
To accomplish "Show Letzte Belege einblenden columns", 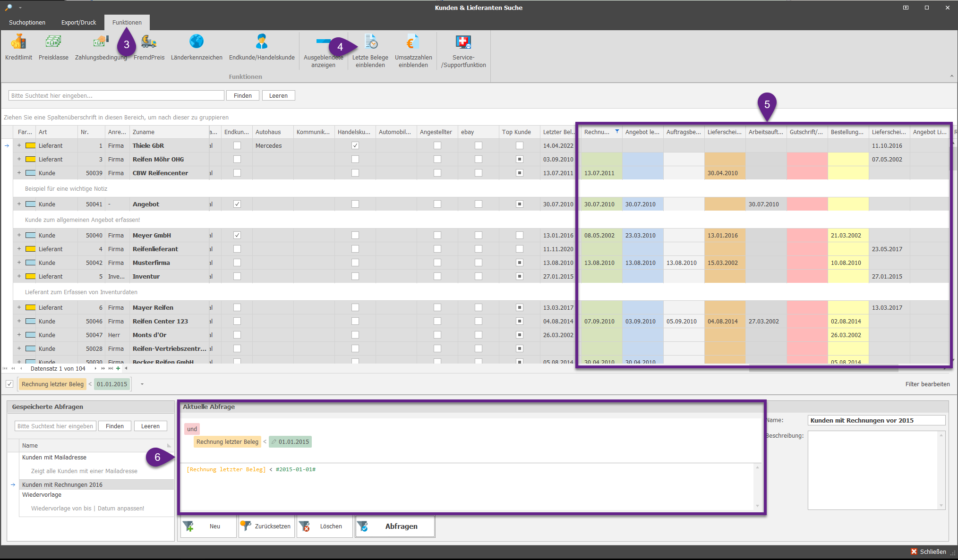I will tap(370, 51).
